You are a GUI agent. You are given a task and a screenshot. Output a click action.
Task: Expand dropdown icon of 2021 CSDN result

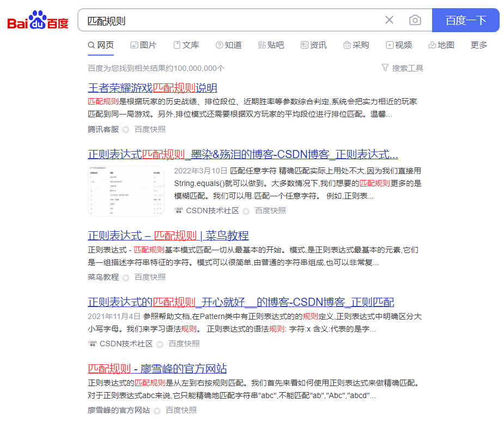[x=160, y=345]
